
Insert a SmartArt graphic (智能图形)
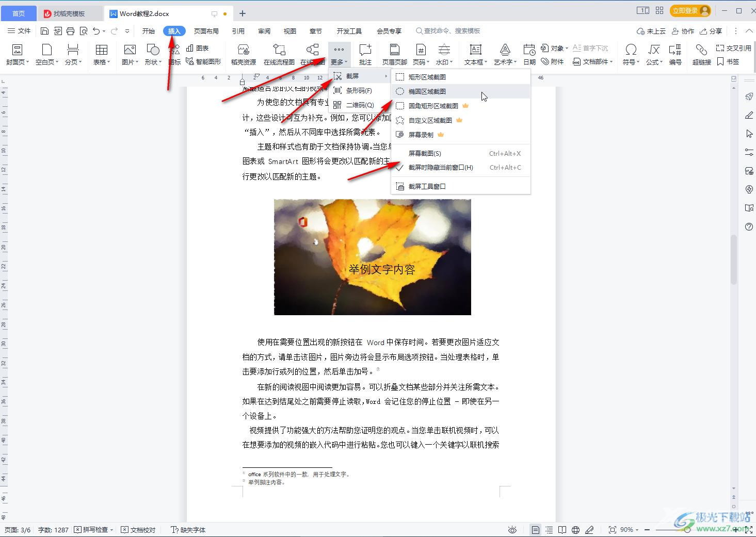(203, 61)
